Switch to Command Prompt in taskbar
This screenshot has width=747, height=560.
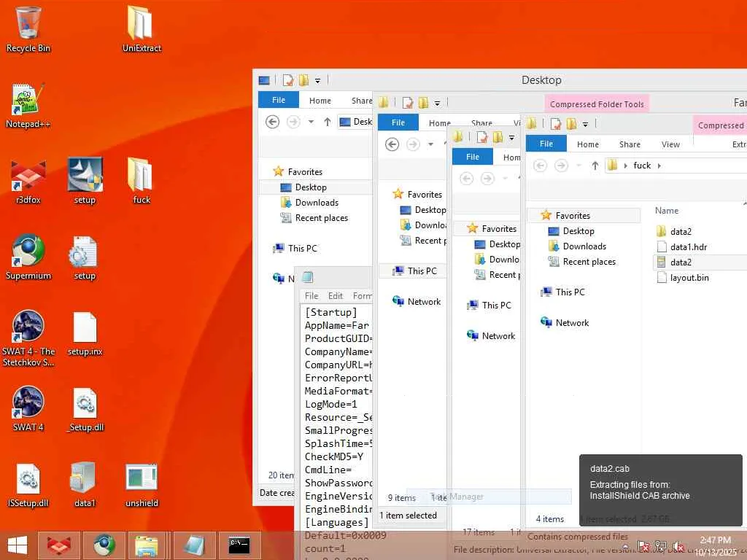239,545
